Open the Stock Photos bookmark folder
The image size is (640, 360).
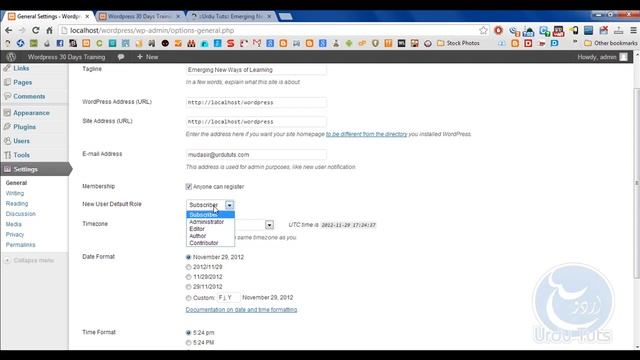click(458, 43)
